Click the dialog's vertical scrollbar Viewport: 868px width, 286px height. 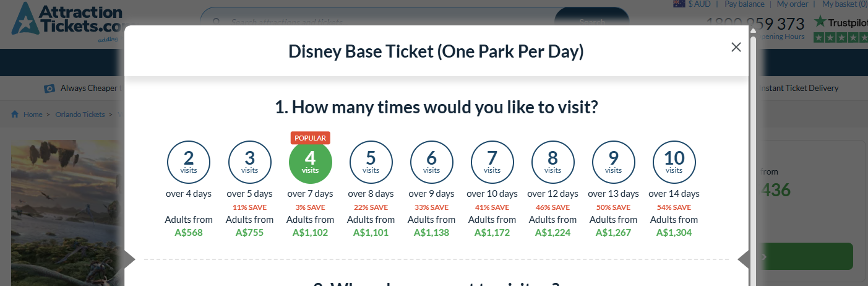coord(753,155)
